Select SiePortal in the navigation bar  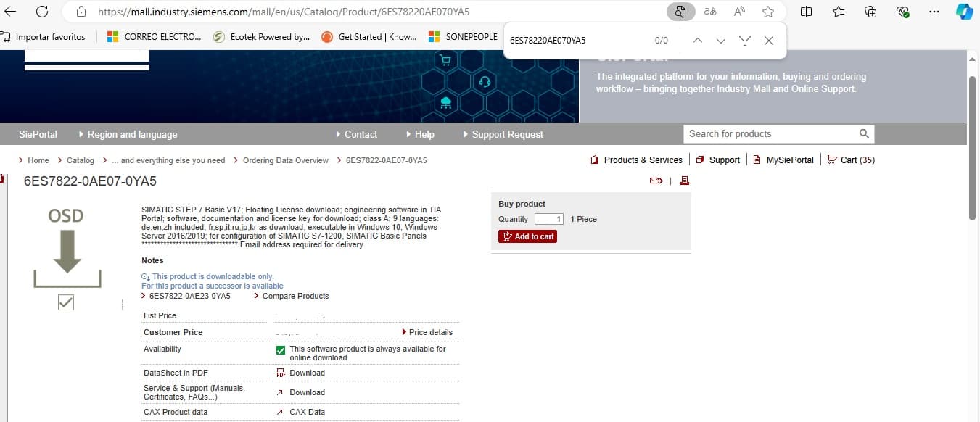click(37, 134)
